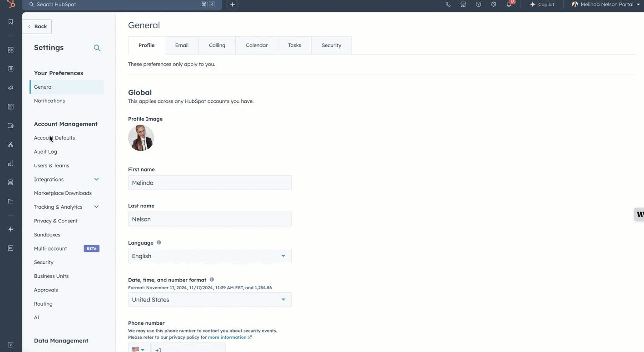Expand the Integrations menu chevron
Screen dimensions: 644x352
pos(96,179)
